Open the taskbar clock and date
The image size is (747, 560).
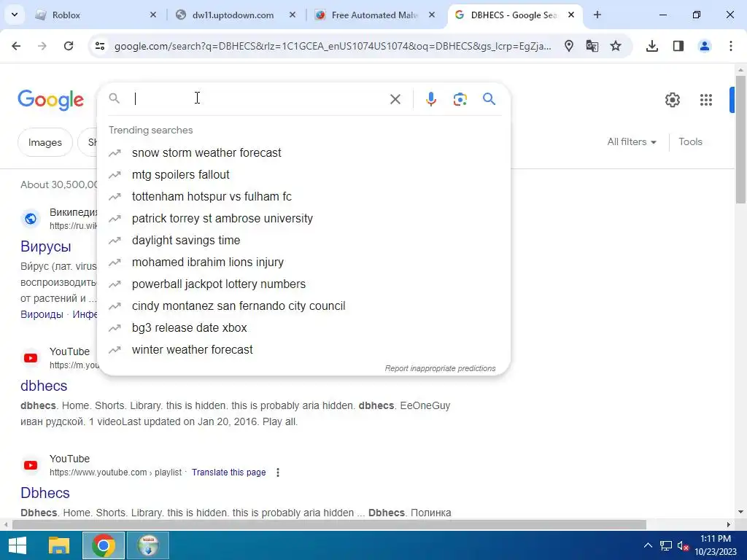[716, 545]
